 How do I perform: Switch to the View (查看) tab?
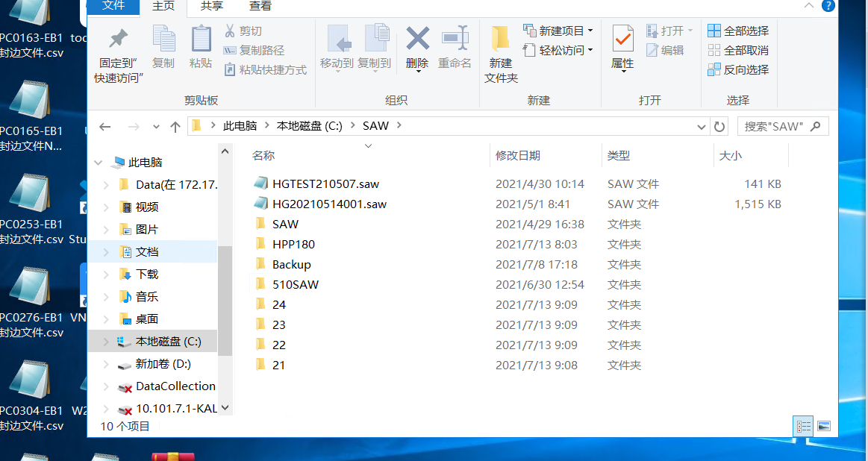260,6
